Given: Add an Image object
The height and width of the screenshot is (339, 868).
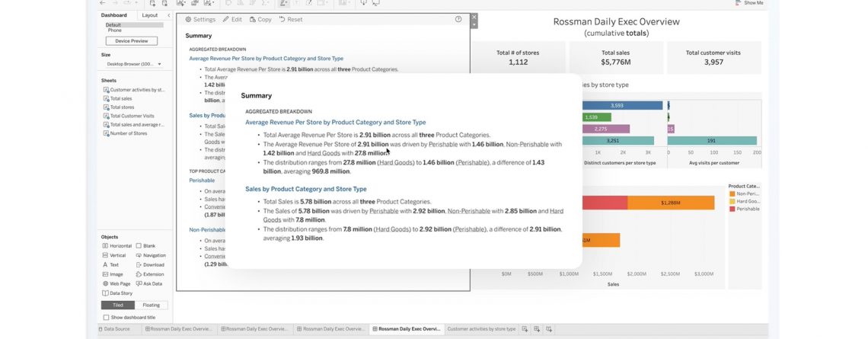Looking at the screenshot, I should pos(113,274).
